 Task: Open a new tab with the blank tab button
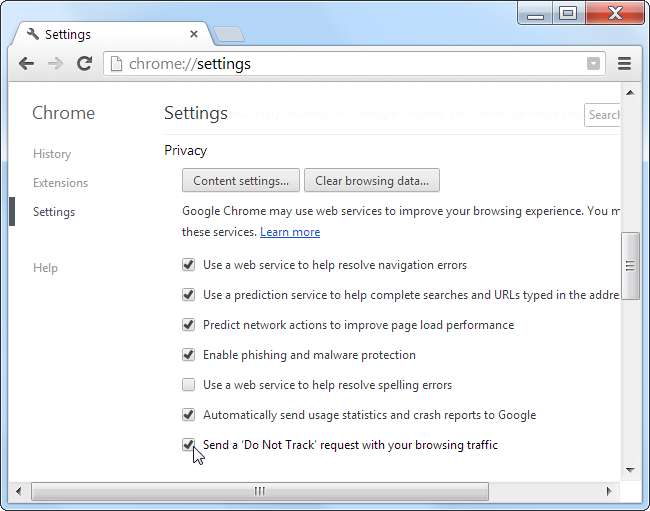click(229, 34)
